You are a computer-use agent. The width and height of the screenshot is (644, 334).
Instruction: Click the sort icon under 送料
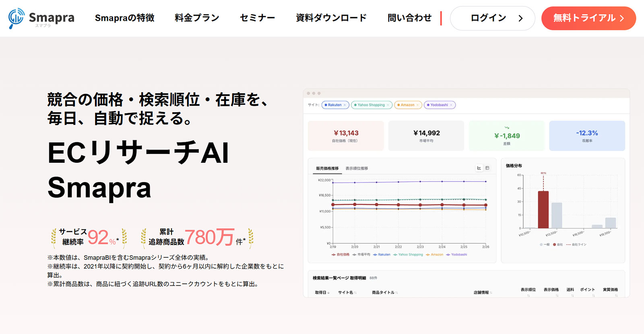(572, 295)
